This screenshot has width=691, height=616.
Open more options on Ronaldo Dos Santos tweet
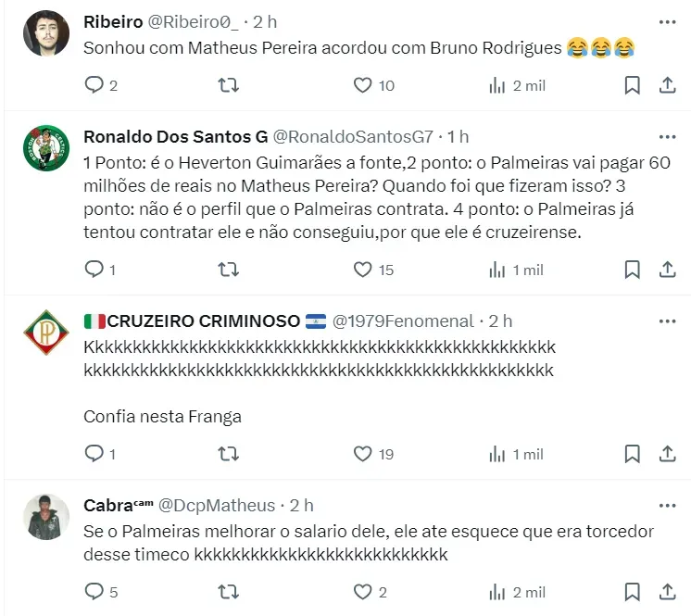point(667,136)
